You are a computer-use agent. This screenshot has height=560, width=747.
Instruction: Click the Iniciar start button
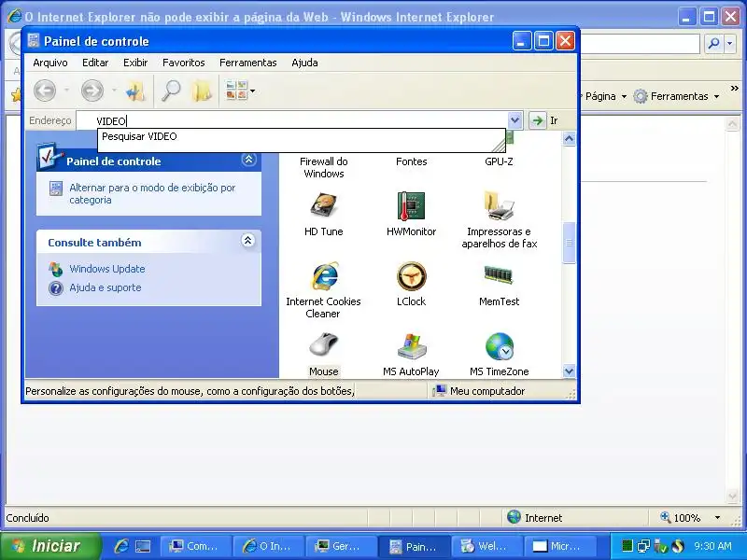click(x=50, y=546)
